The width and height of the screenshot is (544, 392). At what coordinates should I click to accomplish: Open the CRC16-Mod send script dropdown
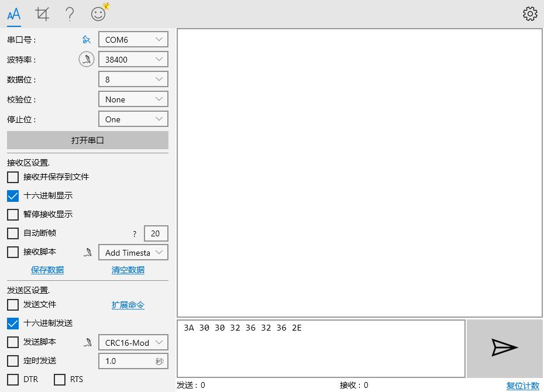(133, 343)
